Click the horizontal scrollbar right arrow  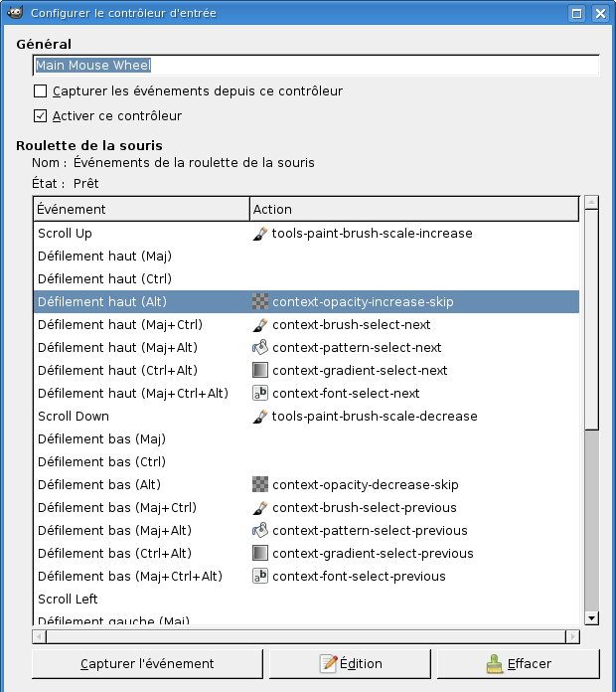[572, 636]
